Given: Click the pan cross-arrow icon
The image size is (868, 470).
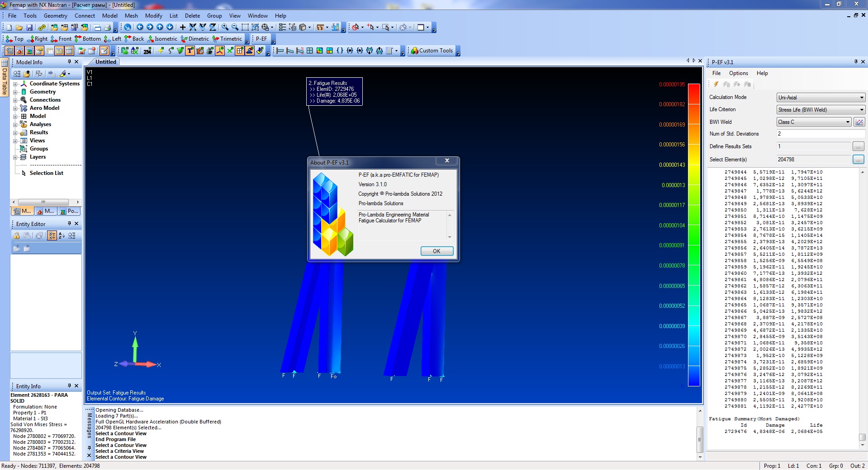Looking at the screenshot, I should 183,27.
